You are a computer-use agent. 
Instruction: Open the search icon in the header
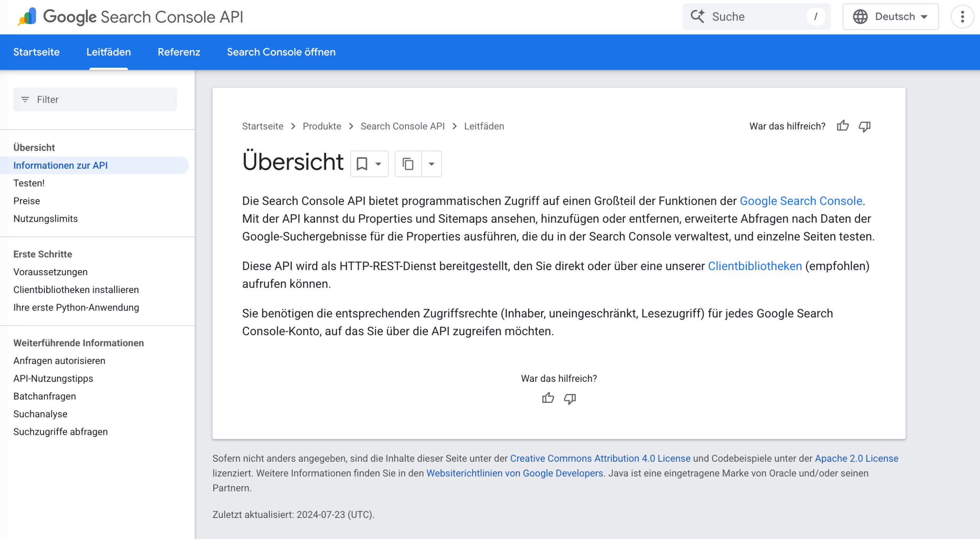pyautogui.click(x=698, y=16)
